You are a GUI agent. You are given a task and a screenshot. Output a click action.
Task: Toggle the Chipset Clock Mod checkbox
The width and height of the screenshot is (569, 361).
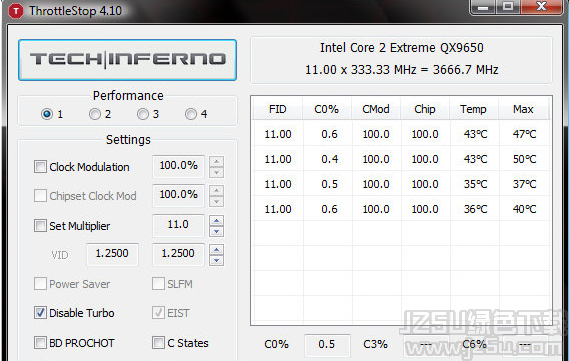40,196
